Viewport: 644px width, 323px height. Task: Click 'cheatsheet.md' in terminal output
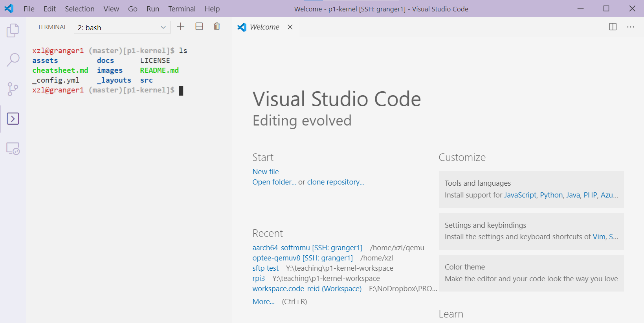click(x=60, y=70)
